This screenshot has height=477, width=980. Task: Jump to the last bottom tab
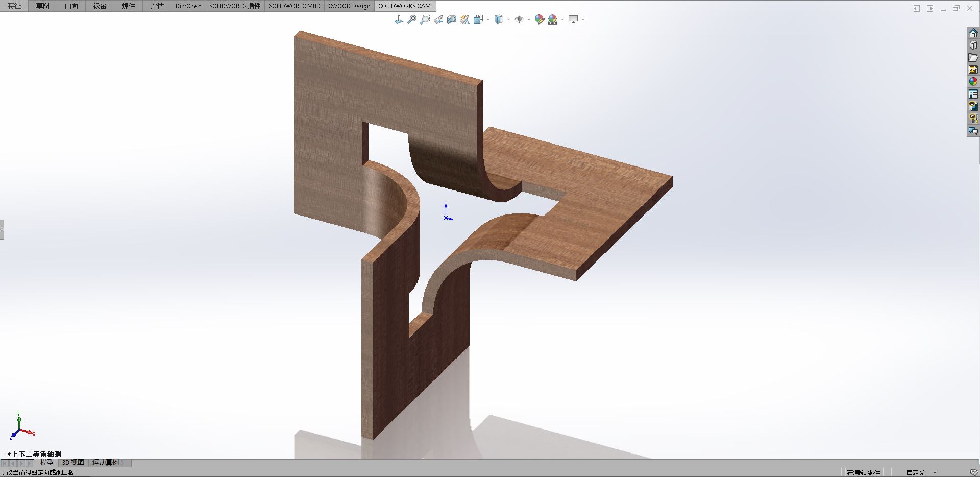30,463
